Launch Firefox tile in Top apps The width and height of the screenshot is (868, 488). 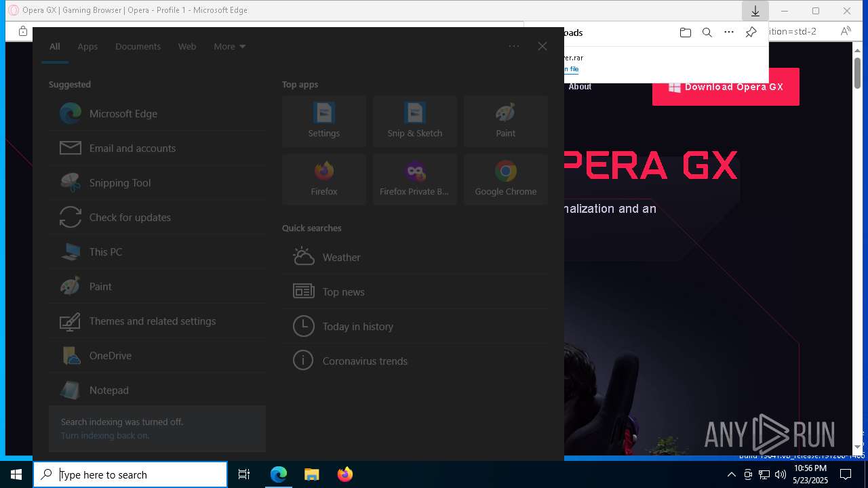324,180
